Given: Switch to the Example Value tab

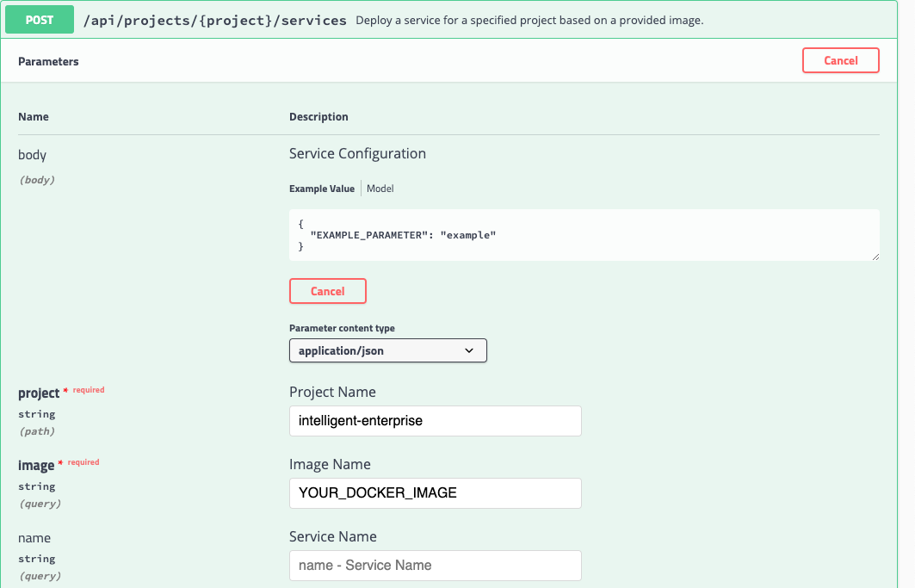Looking at the screenshot, I should point(321,189).
